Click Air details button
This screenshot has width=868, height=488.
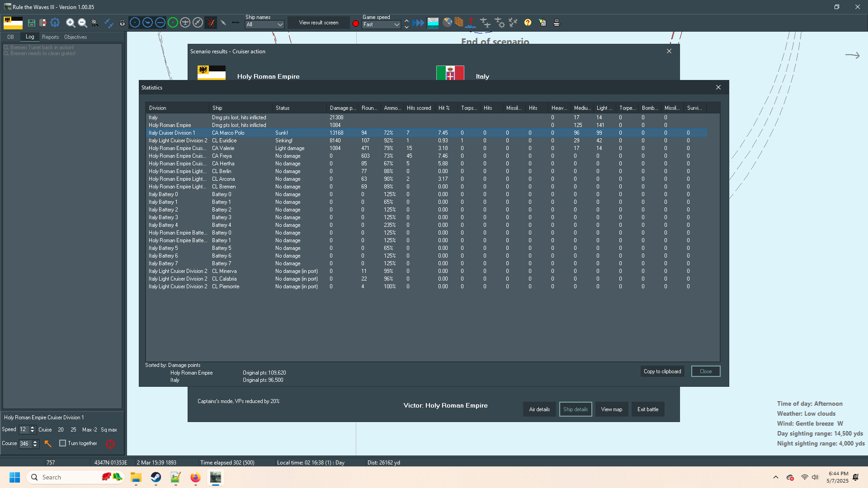(539, 409)
